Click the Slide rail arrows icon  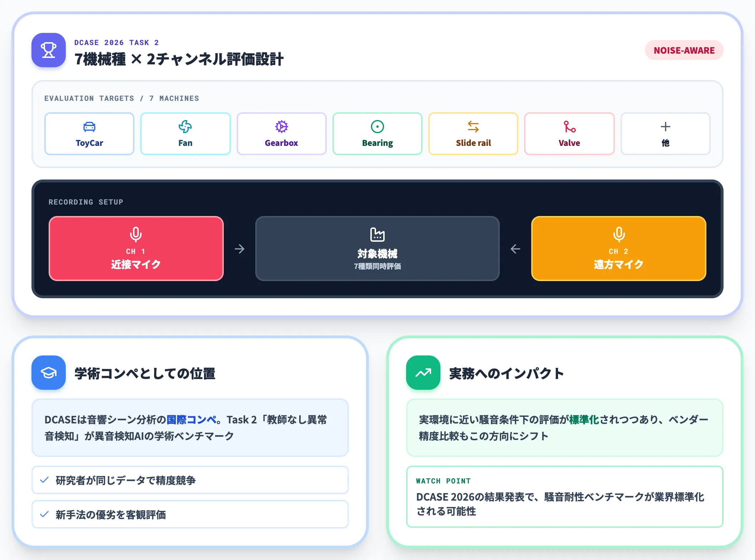tap(473, 127)
